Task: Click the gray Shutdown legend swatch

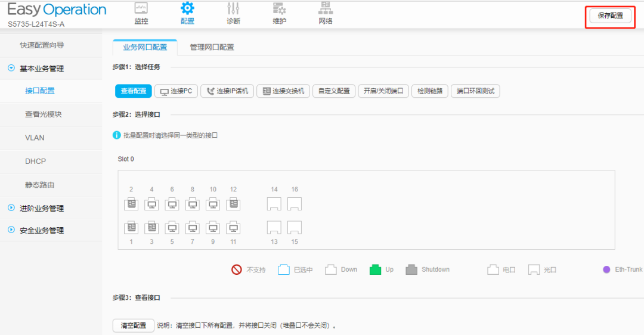Action: click(x=411, y=269)
